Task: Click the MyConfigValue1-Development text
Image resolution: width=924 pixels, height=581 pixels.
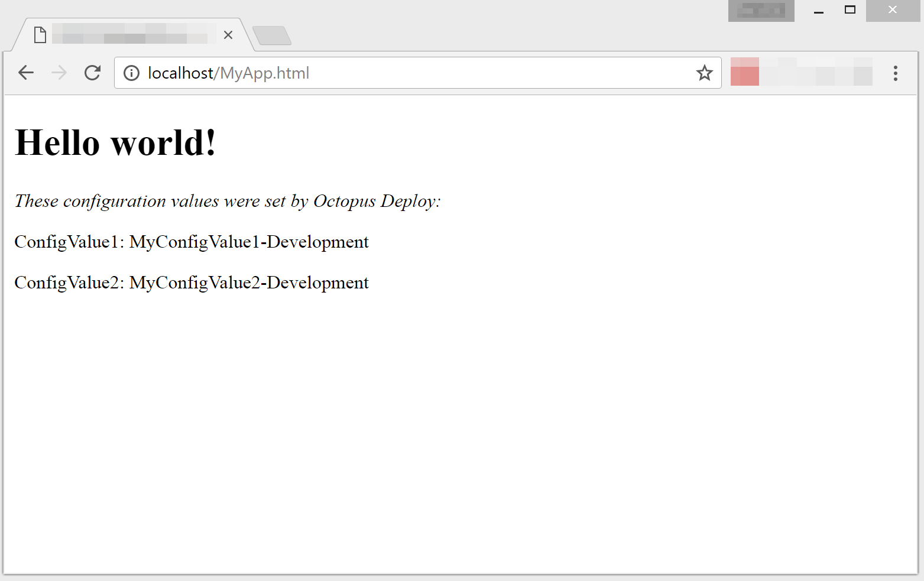Action: click(x=249, y=242)
